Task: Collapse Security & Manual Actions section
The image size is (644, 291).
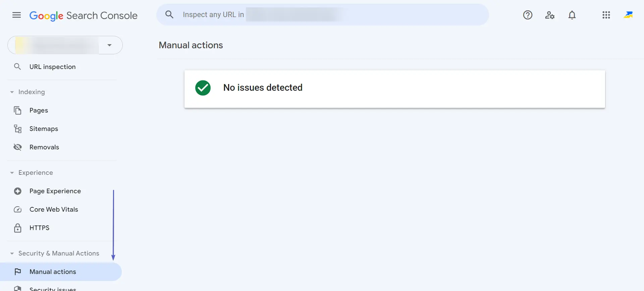Action: tap(12, 253)
